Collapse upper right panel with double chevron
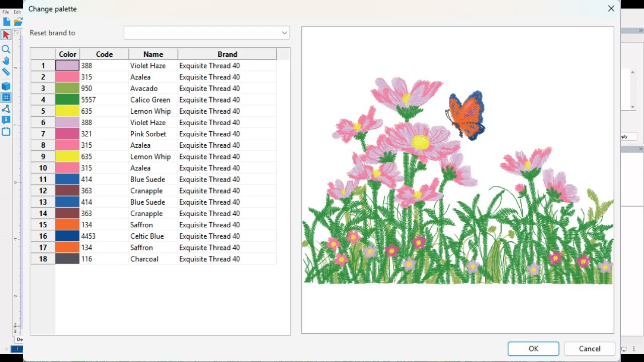The height and width of the screenshot is (362, 644). coord(641,31)
